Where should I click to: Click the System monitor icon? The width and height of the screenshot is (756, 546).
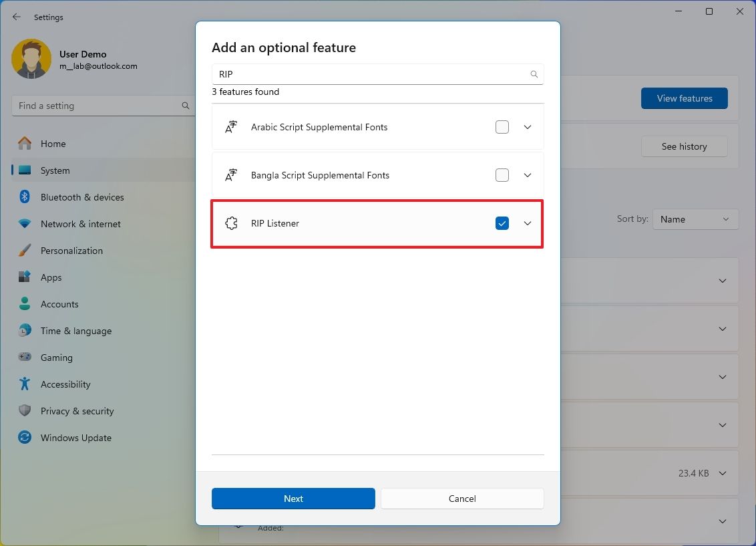[25, 170]
